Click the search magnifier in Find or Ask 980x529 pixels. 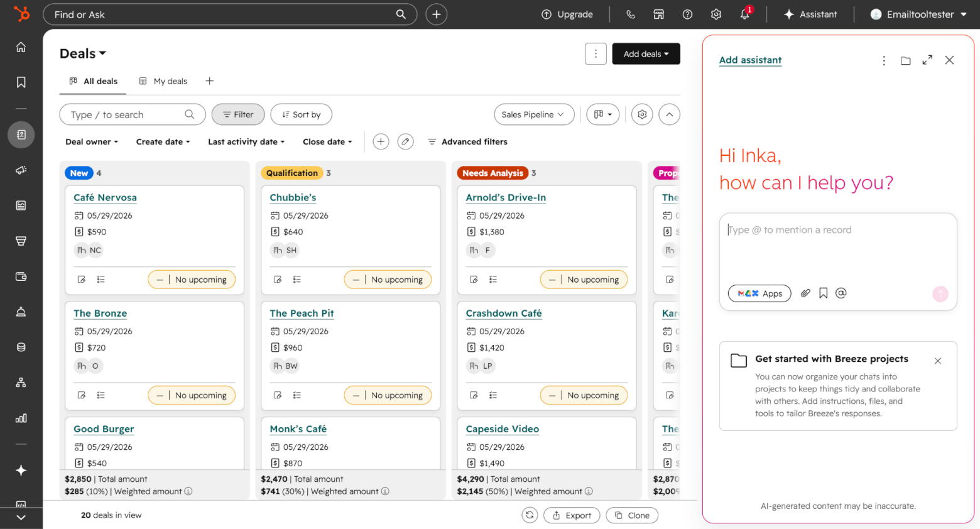[401, 14]
